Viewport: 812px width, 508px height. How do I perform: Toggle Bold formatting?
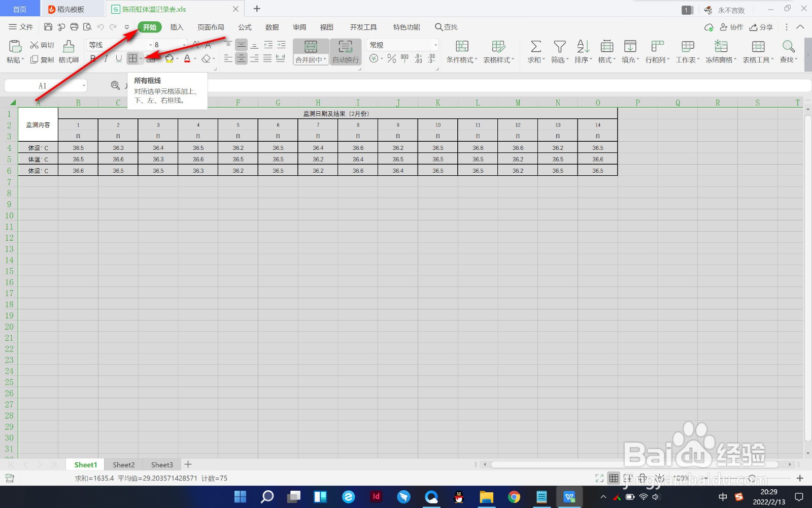[93, 59]
